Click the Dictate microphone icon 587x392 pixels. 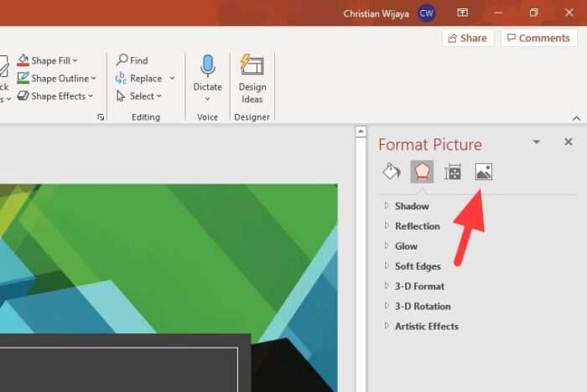point(207,65)
